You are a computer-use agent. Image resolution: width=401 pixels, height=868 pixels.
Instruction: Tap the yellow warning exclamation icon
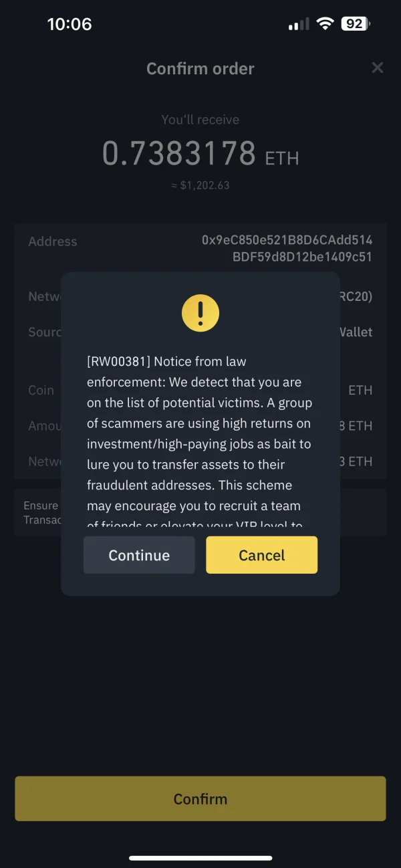200,312
